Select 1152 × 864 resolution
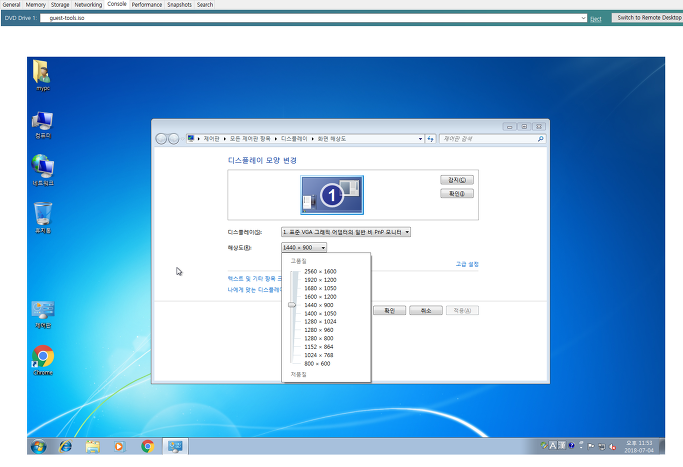This screenshot has width=683, height=467. (319, 347)
